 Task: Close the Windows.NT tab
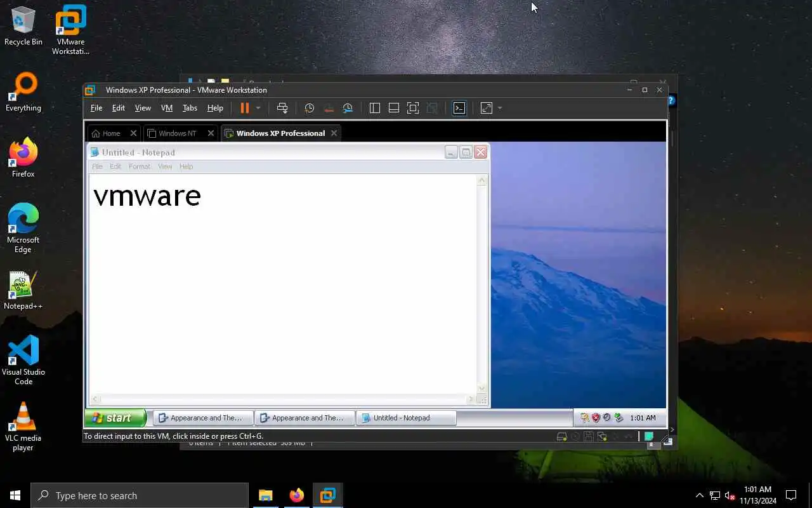click(x=211, y=133)
